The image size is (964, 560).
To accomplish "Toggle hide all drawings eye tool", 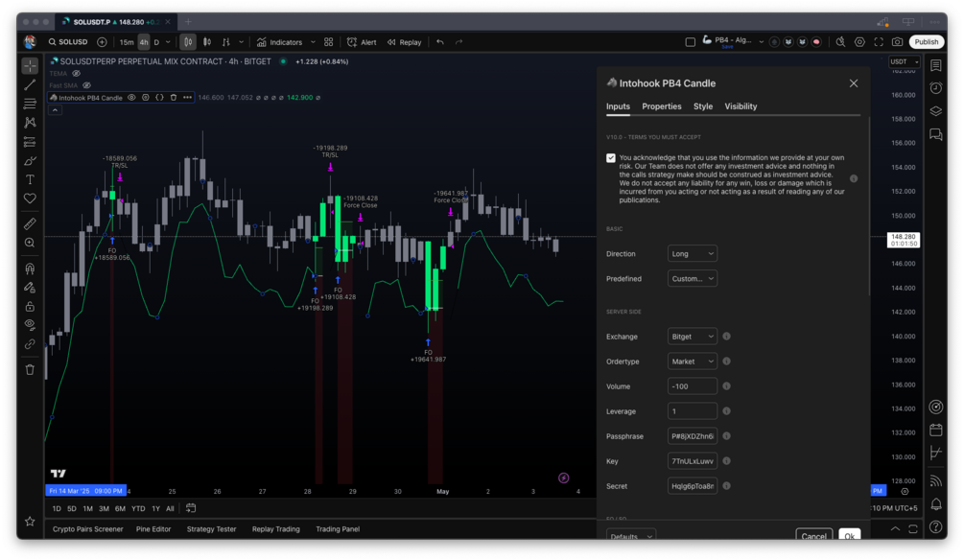I will (30, 324).
